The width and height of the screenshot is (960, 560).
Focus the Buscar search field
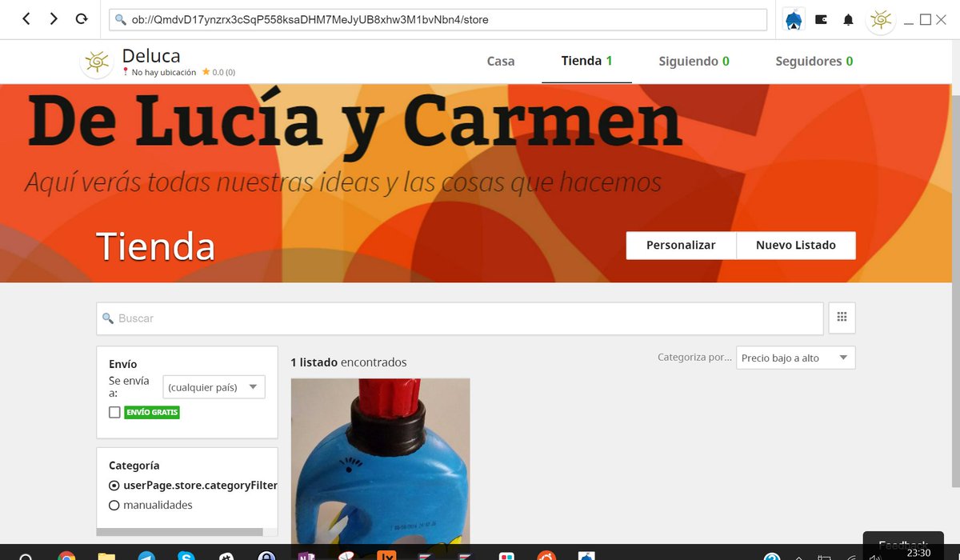tap(460, 318)
